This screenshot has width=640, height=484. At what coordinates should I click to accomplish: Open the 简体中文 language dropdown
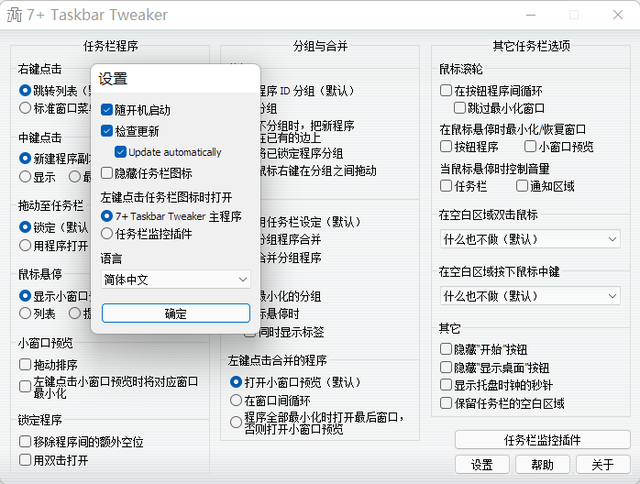click(176, 280)
